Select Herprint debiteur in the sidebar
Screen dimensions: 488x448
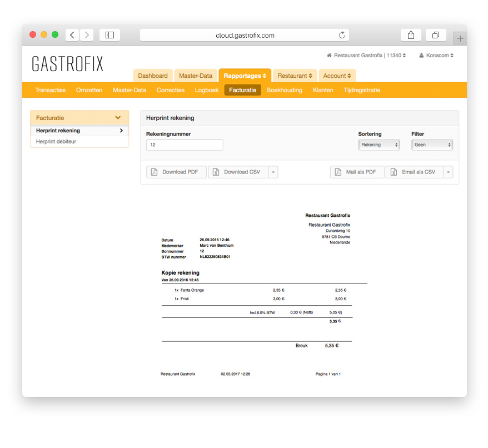(56, 142)
